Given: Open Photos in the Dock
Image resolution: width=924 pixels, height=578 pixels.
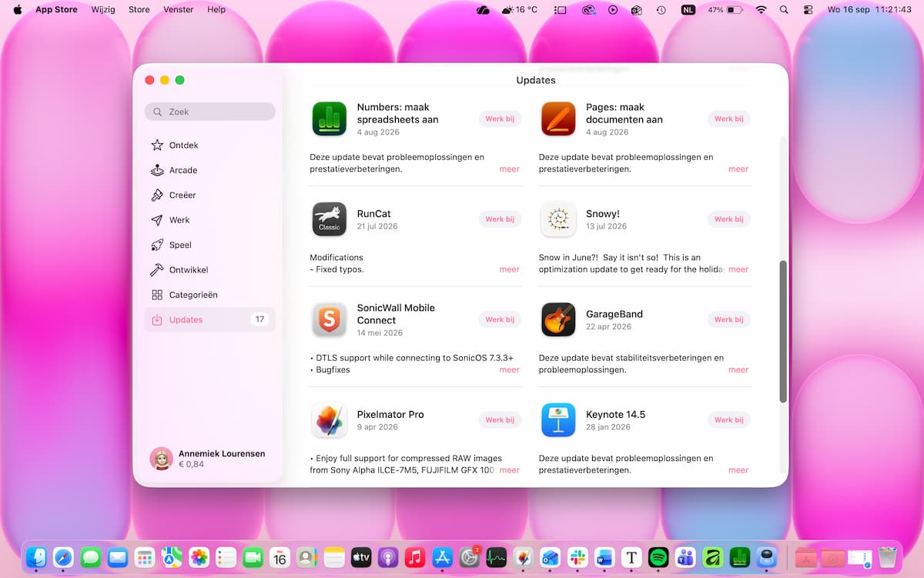Looking at the screenshot, I should coord(199,557).
